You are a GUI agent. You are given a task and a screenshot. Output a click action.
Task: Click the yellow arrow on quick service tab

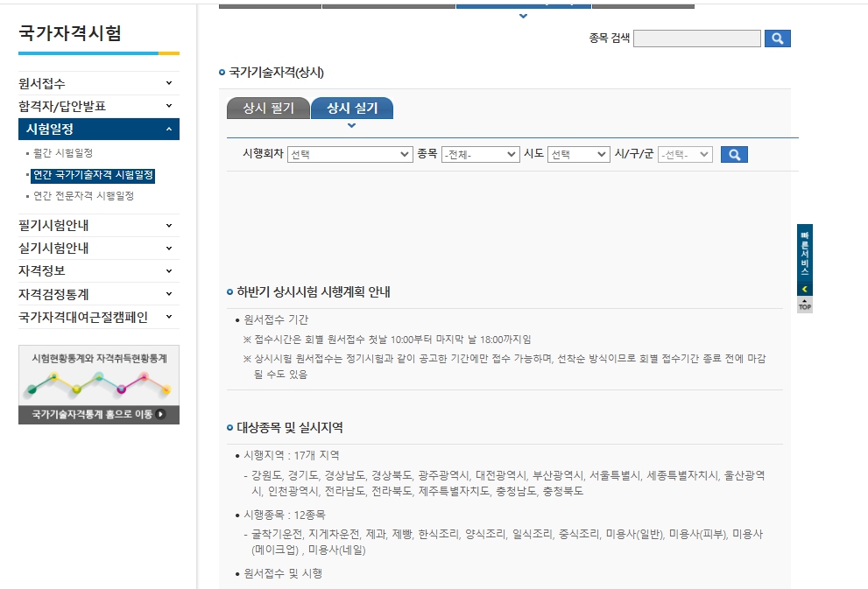coord(804,289)
